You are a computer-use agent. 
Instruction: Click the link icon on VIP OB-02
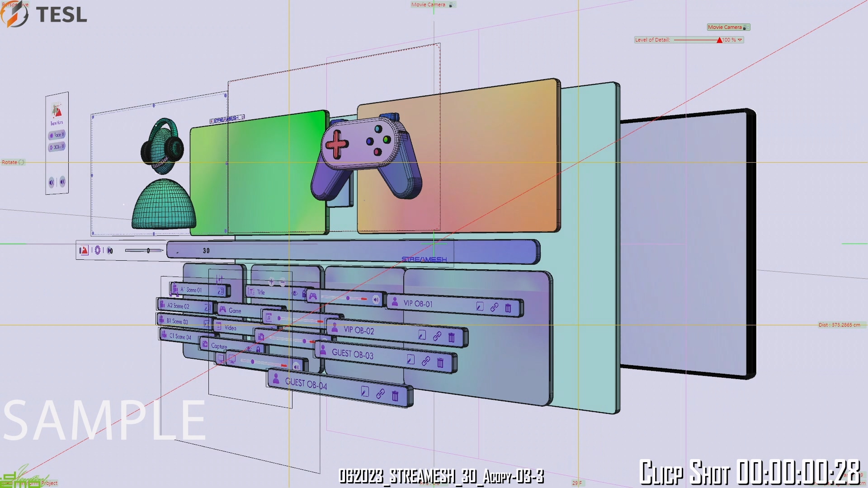[x=437, y=336]
